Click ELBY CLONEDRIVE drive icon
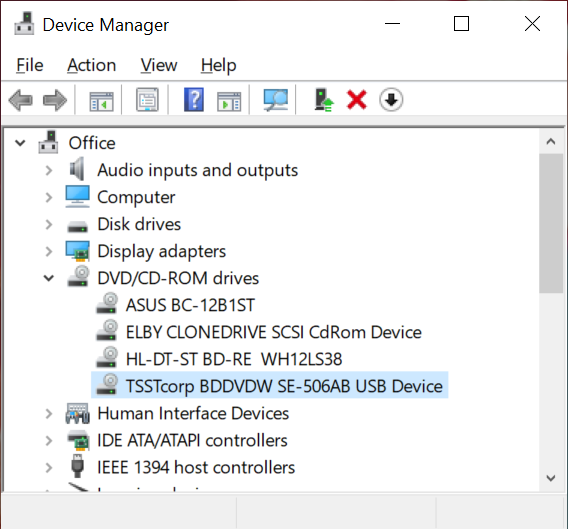This screenshot has height=529, width=568. pos(107,330)
